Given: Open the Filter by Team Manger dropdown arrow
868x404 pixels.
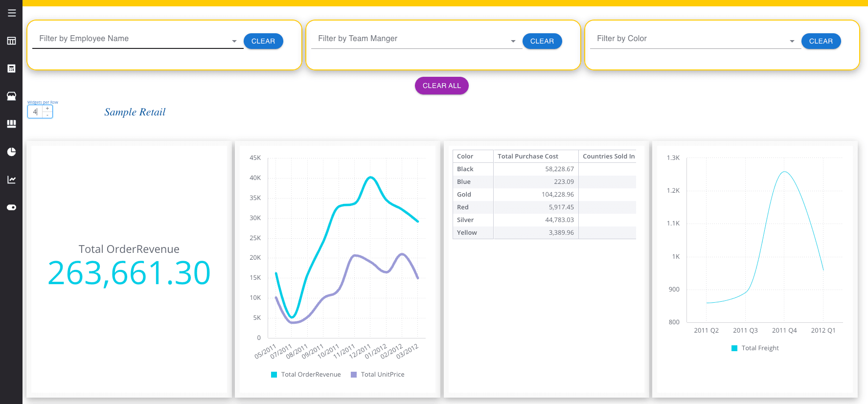Looking at the screenshot, I should pos(513,41).
